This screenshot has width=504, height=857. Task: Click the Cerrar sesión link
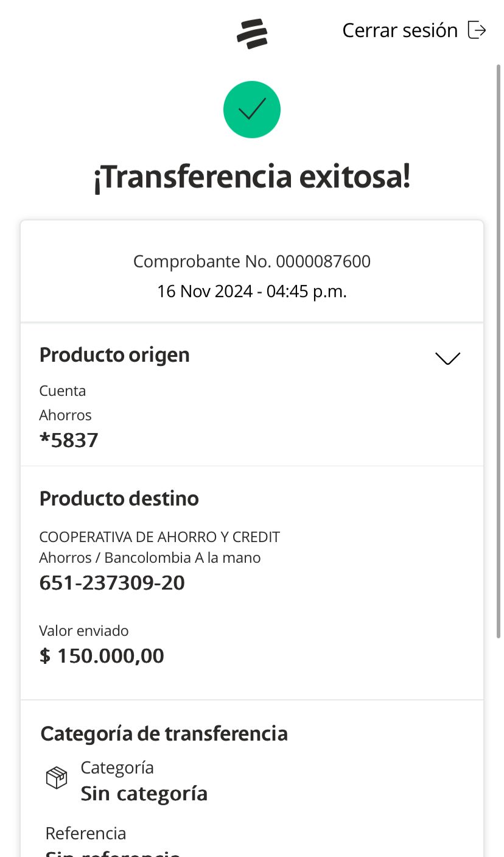pyautogui.click(x=400, y=30)
